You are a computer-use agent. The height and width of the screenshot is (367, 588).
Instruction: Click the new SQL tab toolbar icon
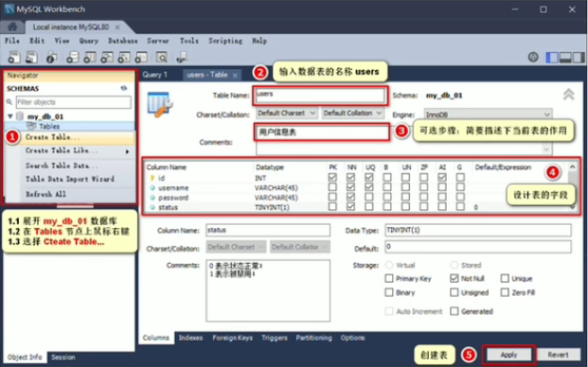coord(14,57)
